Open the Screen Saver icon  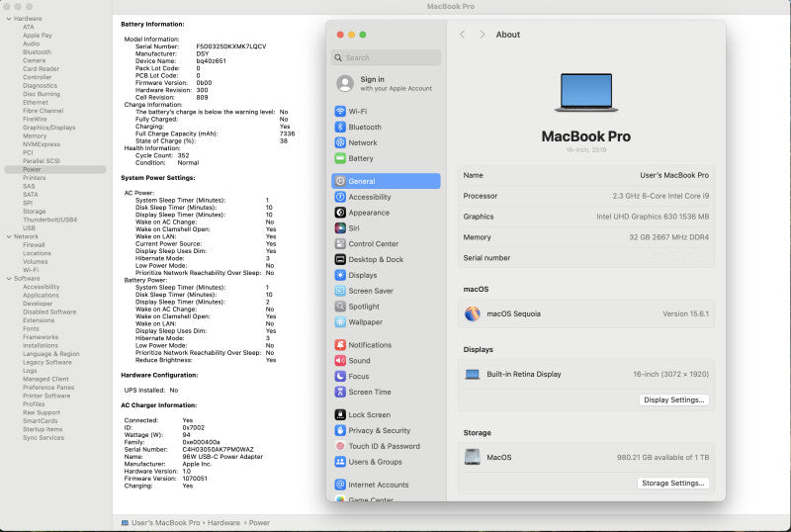click(340, 291)
